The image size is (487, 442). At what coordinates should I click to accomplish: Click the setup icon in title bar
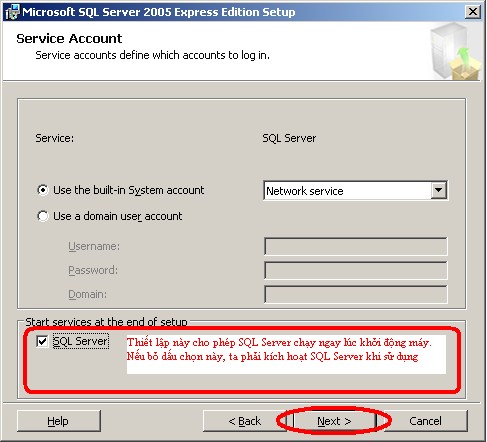coord(13,12)
